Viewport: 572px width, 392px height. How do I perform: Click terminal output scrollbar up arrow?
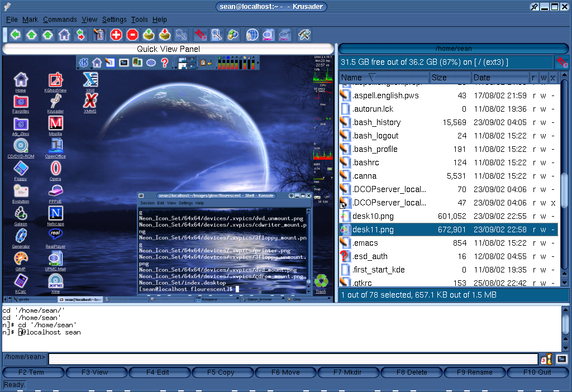click(x=565, y=310)
